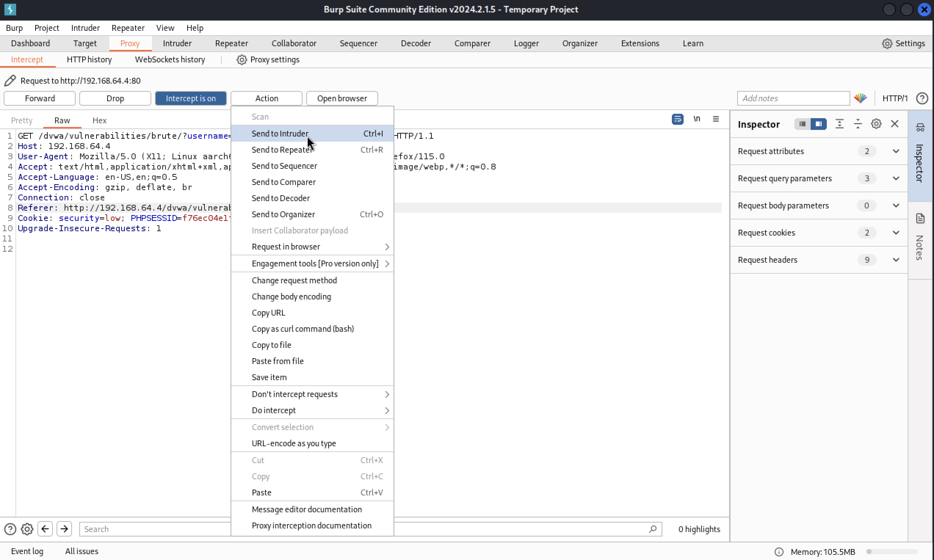
Task: Click the pencil edit icon beside request target
Action: point(10,80)
